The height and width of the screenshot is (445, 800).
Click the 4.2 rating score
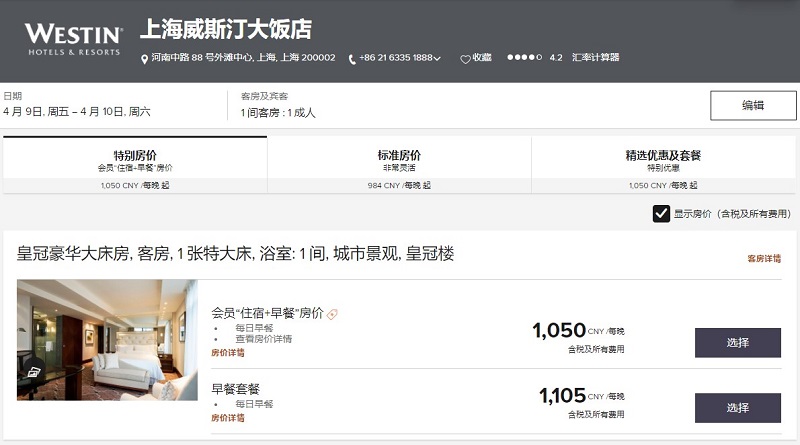[x=556, y=58]
